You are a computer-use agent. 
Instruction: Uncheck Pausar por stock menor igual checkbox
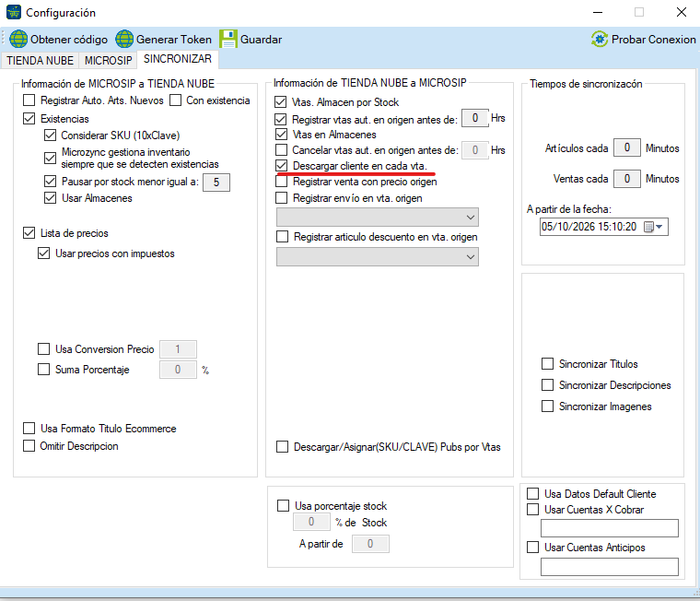pyautogui.click(x=50, y=181)
